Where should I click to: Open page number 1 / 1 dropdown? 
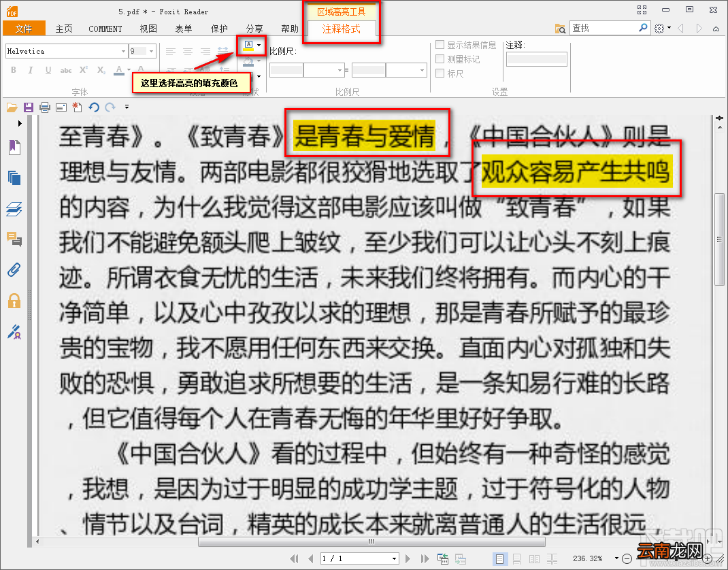pos(394,558)
